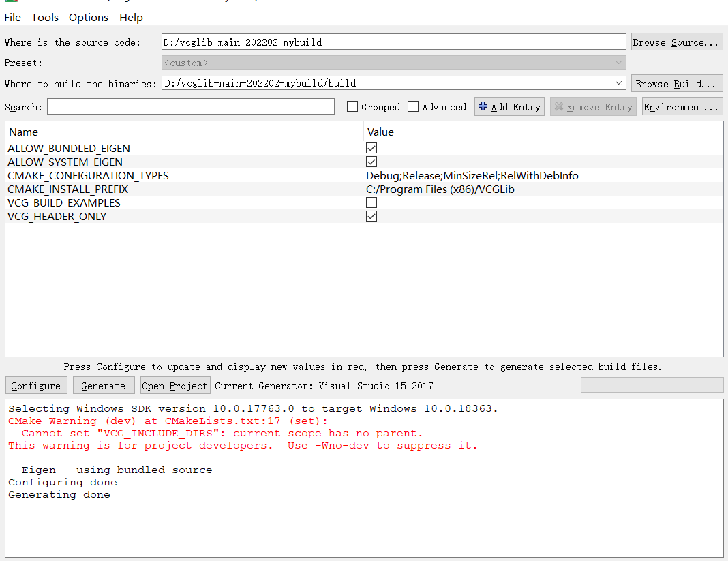
Task: Uncheck ALLOW_BUNDLED_EIGEN value checkbox
Action: click(x=371, y=148)
